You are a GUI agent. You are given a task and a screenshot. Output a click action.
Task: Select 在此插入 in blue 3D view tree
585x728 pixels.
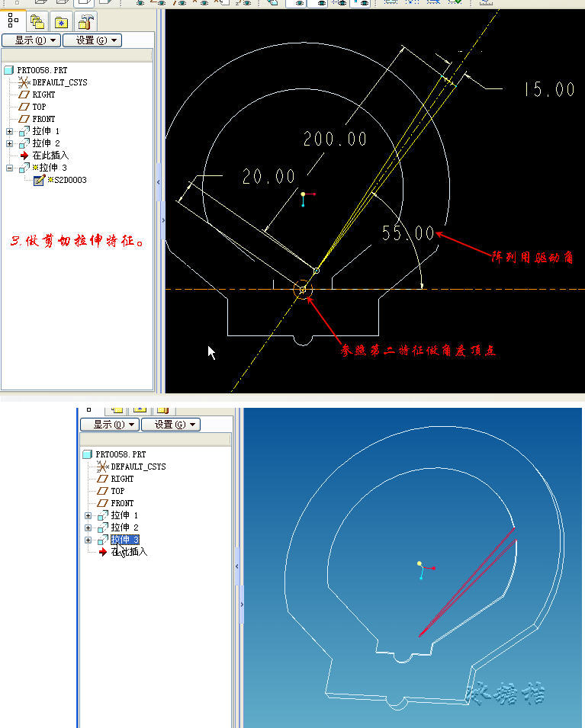click(x=129, y=552)
